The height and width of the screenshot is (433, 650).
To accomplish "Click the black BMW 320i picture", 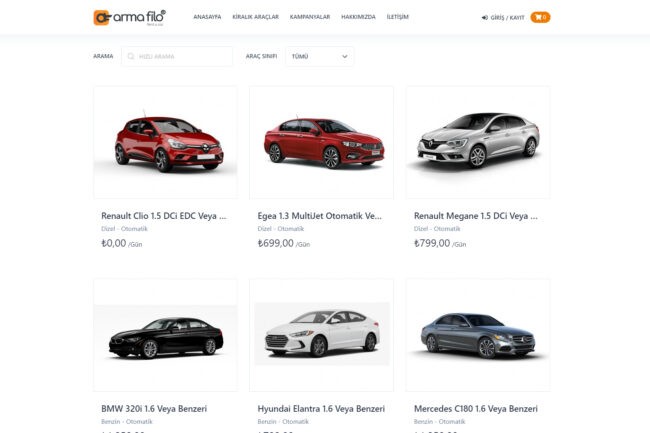I will 165,334.
